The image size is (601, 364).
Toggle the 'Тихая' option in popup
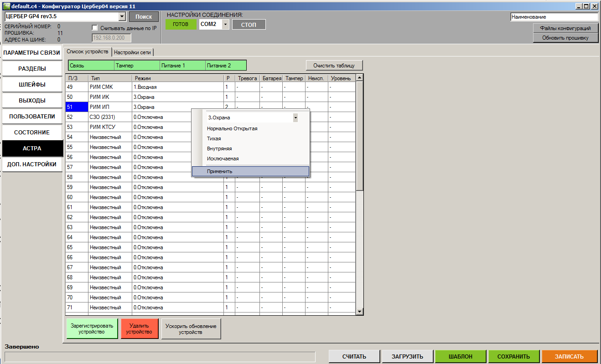(214, 138)
